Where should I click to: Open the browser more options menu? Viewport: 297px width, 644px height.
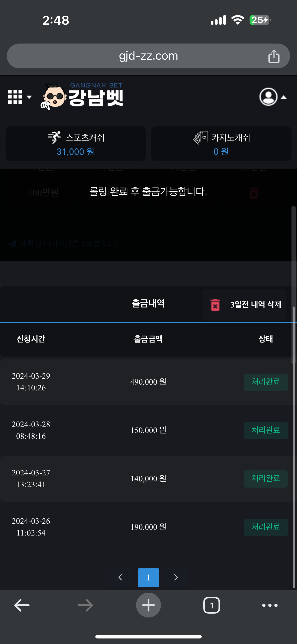[x=270, y=605]
